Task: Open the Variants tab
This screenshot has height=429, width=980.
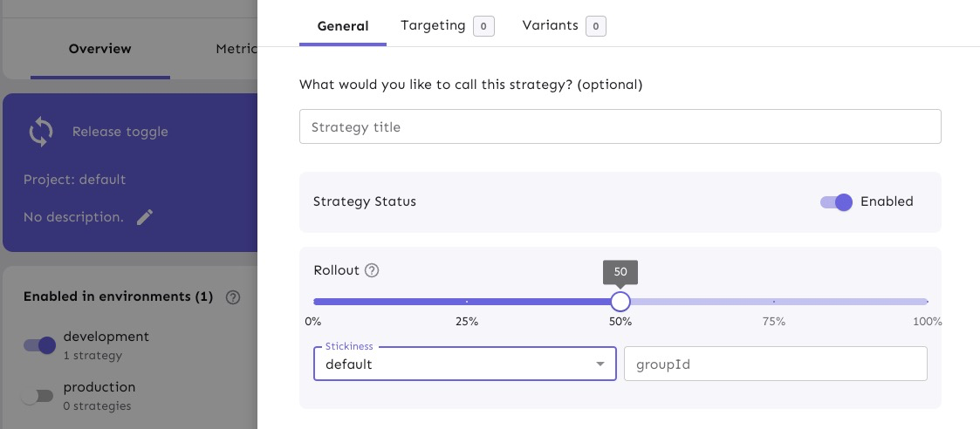Action: pyautogui.click(x=550, y=25)
